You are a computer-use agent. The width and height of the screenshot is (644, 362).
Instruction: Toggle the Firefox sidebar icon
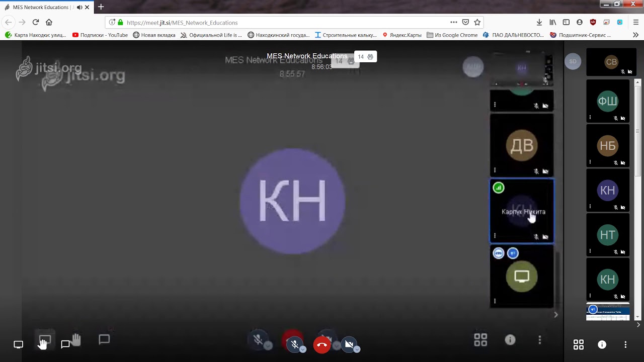[x=566, y=22]
